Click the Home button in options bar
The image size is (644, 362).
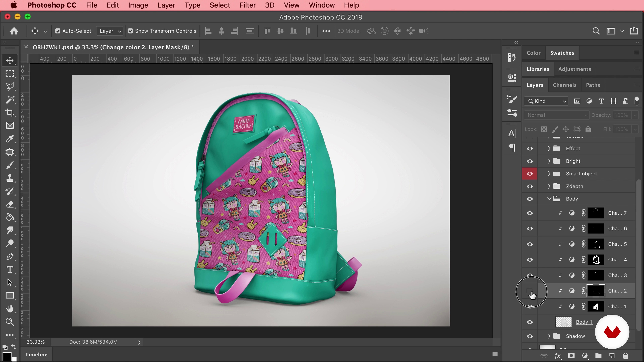point(14,31)
